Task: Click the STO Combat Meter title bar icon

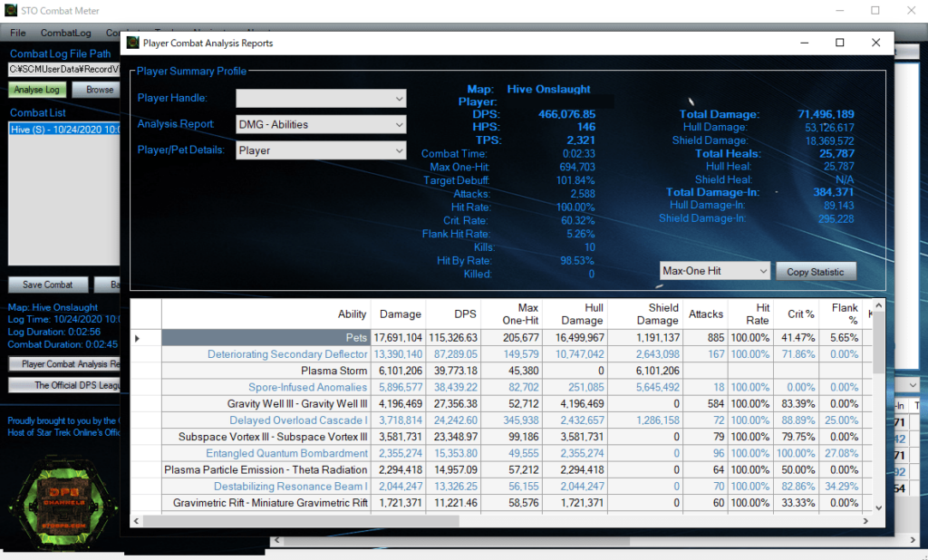Action: coord(11,11)
